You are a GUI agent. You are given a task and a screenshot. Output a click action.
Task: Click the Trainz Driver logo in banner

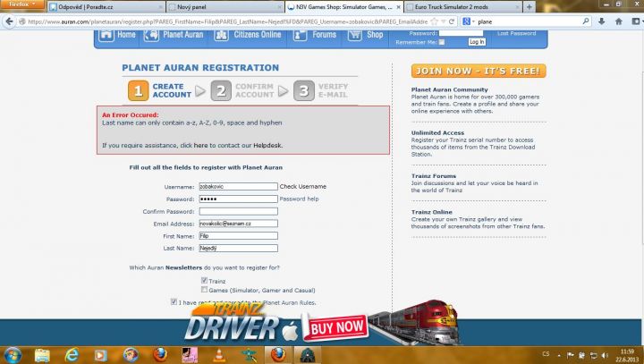232,323
